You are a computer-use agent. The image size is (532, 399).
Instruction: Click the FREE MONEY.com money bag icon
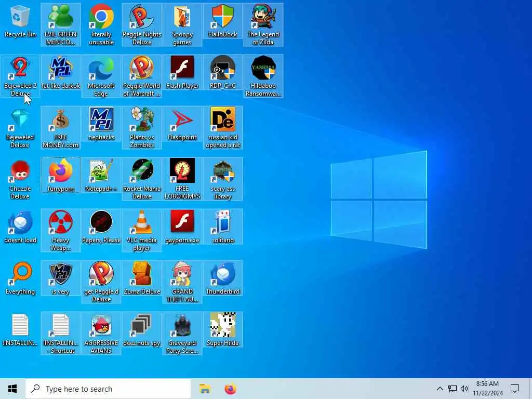(61, 128)
